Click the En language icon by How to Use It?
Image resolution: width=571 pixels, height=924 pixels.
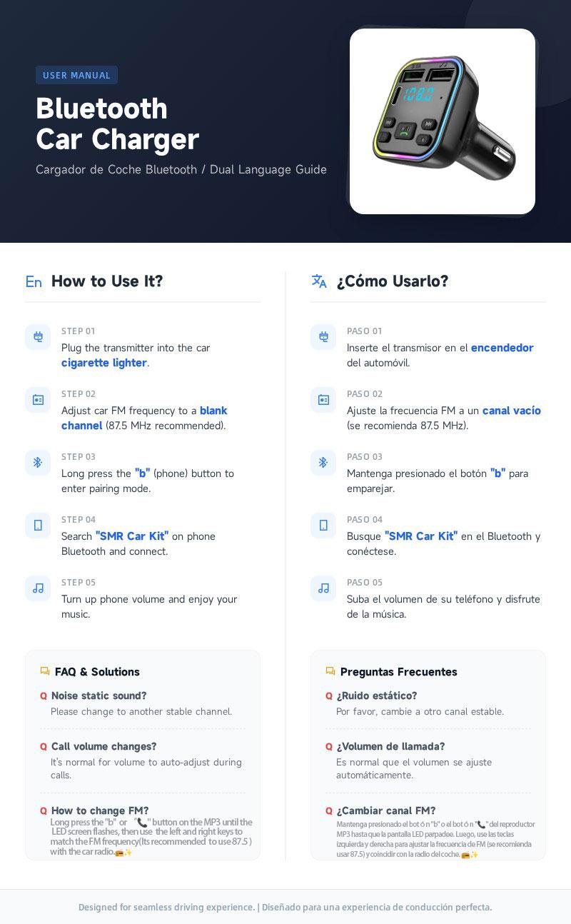[34, 282]
